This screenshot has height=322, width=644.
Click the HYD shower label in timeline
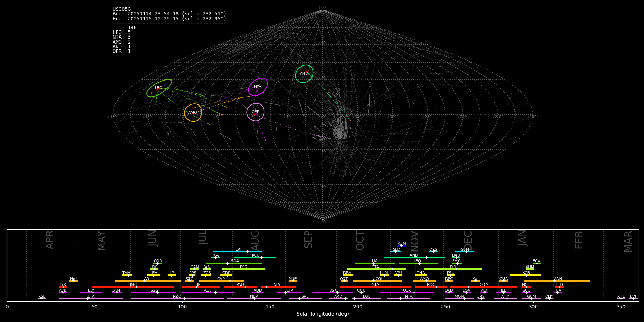452,267
